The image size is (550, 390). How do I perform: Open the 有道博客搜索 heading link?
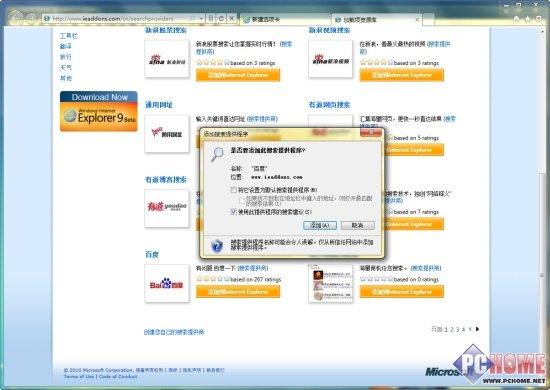[x=166, y=180]
